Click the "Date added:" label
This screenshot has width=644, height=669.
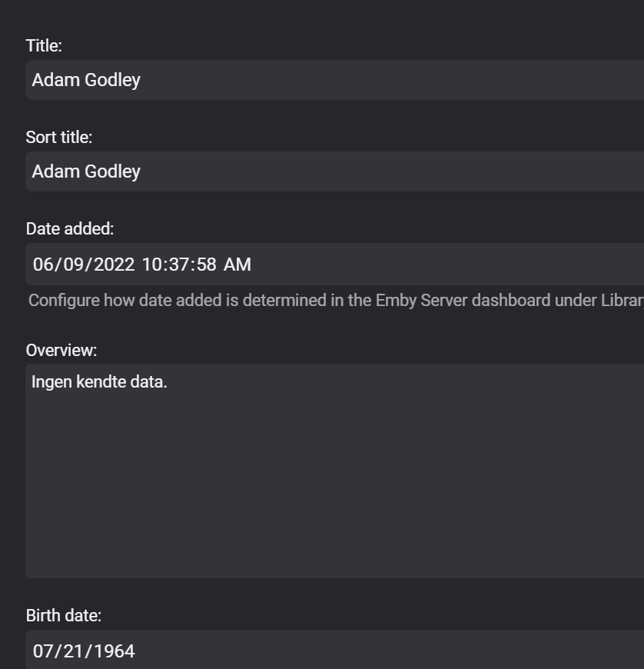click(x=70, y=229)
